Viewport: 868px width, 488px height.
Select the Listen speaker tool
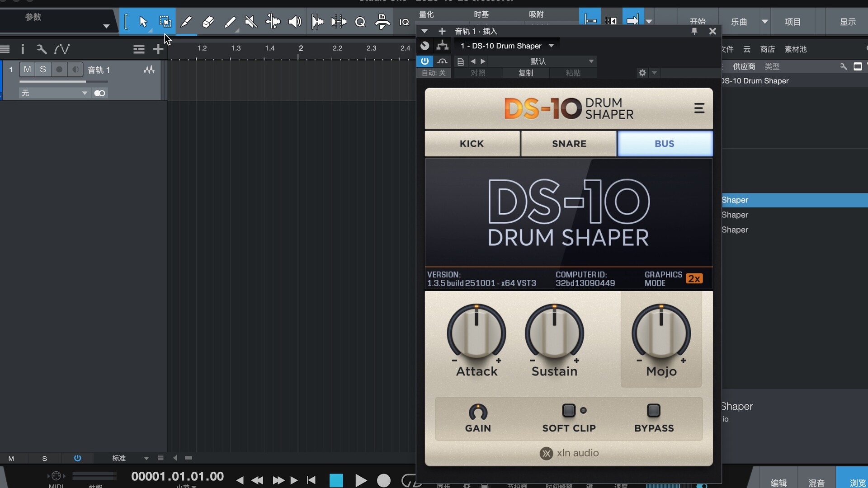pyautogui.click(x=295, y=22)
